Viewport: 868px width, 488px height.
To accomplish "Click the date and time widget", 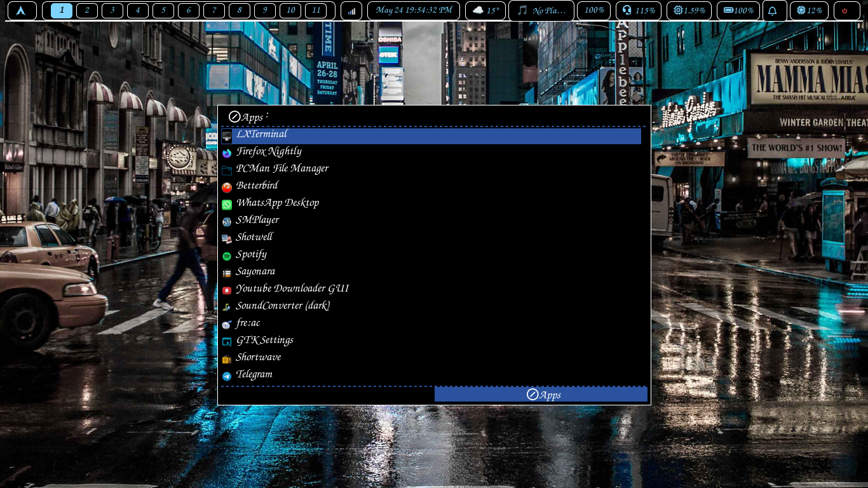I will 414,11.
